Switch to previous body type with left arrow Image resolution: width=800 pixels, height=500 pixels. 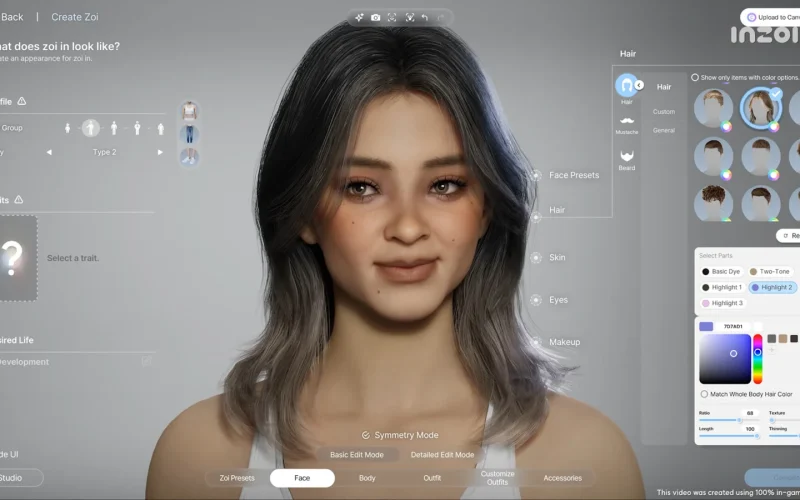click(x=49, y=152)
